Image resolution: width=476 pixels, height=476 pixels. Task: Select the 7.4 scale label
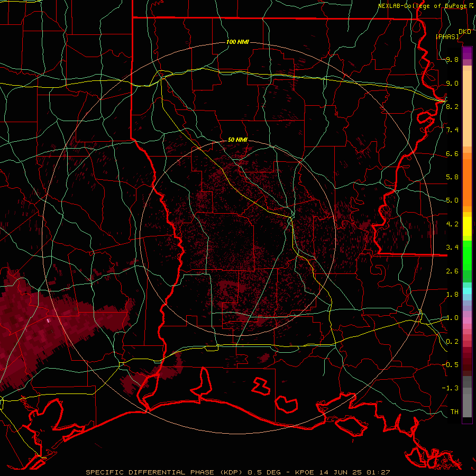452,130
